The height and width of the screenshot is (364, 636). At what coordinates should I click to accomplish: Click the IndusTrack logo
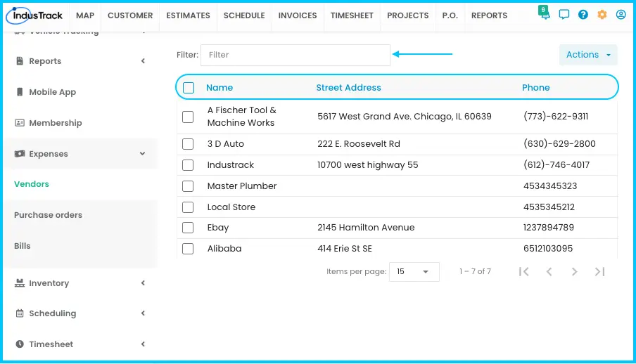(x=35, y=15)
